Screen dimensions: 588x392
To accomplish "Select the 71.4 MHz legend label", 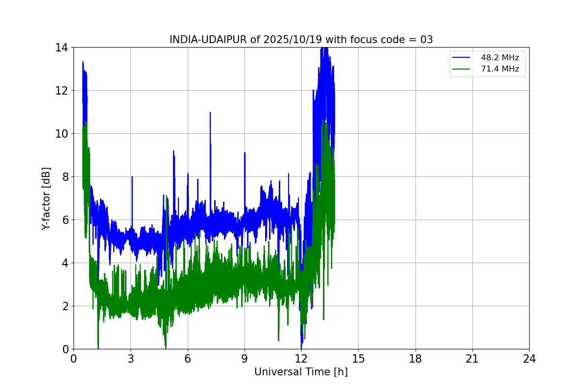I will tap(500, 69).
